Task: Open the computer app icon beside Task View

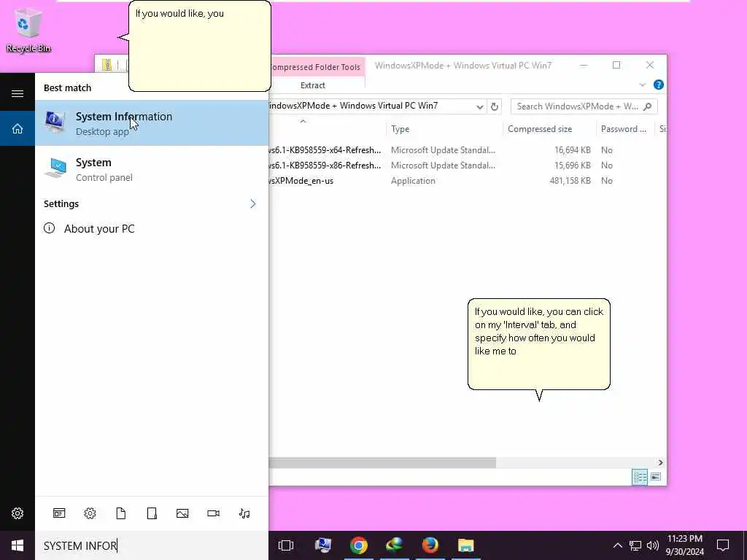Action: click(x=323, y=545)
